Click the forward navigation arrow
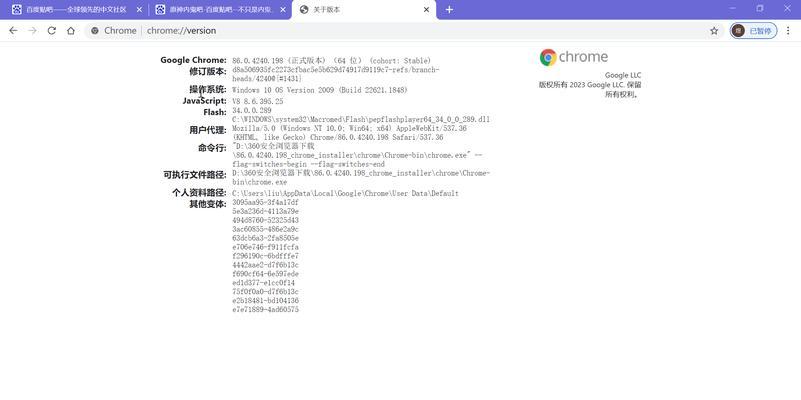This screenshot has width=801, height=400. tap(32, 31)
